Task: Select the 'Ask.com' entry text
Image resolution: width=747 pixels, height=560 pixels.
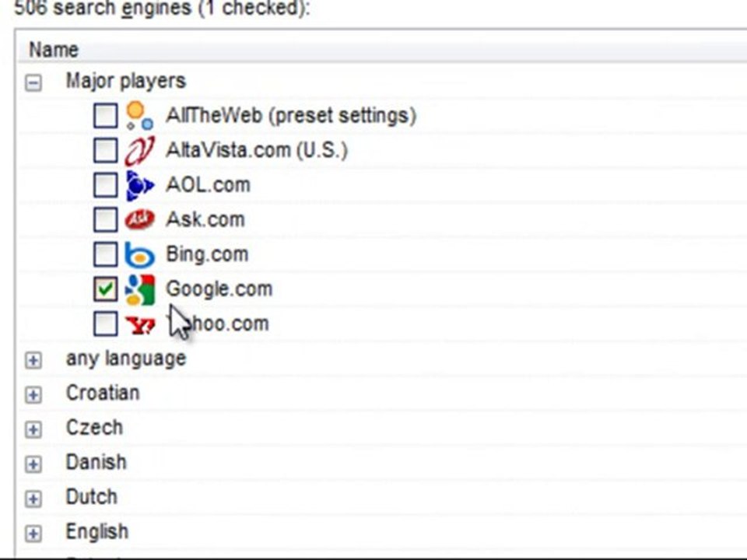Action: click(x=205, y=219)
